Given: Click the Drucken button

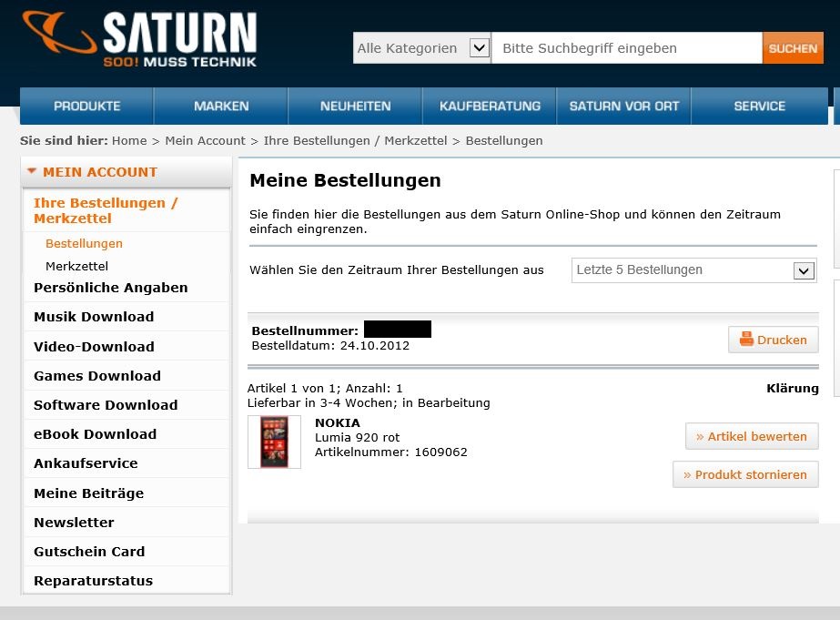Looking at the screenshot, I should click(773, 340).
